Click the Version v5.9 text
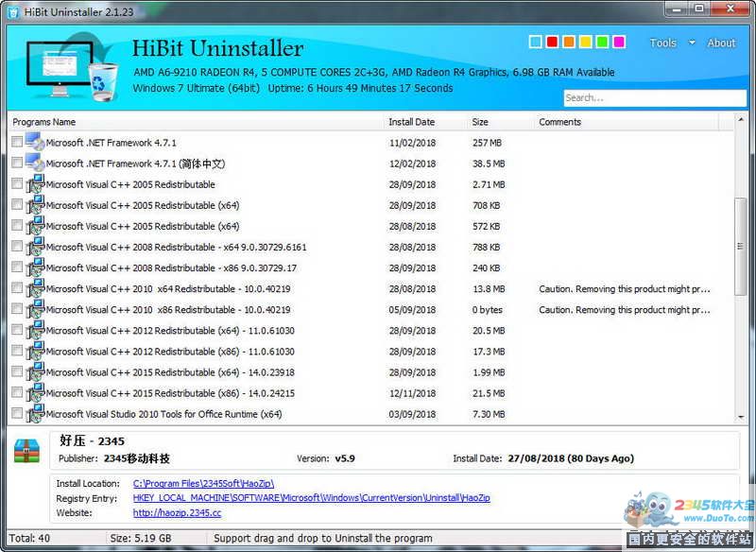This screenshot has height=552, width=756. 325,458
